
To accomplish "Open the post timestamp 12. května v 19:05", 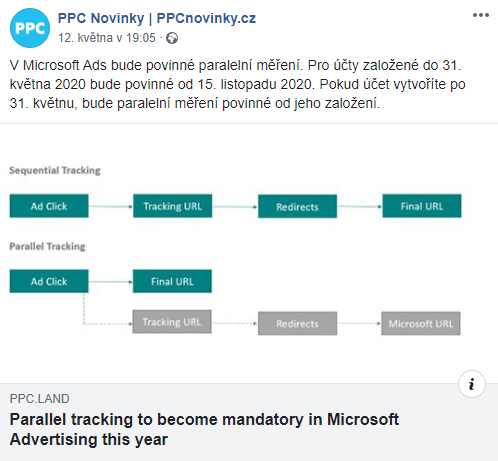I will [x=107, y=38].
